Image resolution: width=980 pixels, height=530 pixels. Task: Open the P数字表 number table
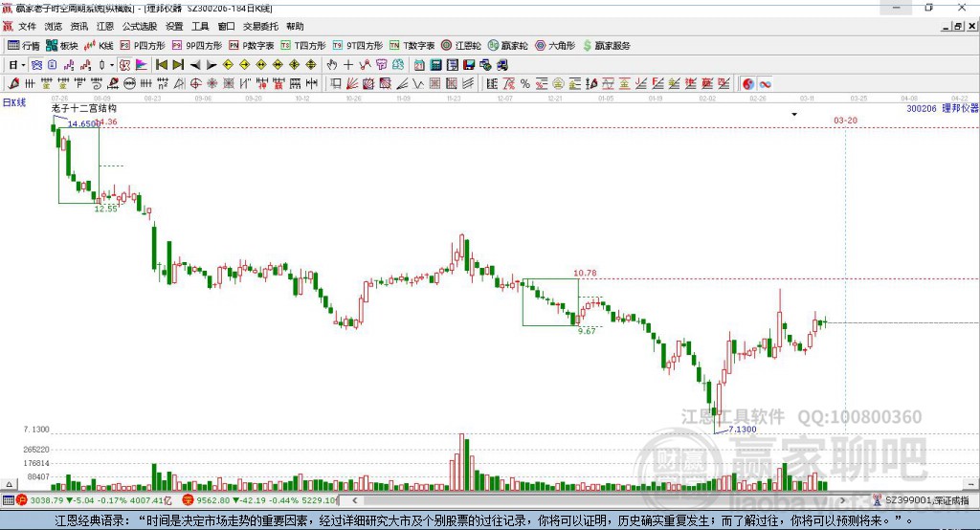tap(252, 46)
